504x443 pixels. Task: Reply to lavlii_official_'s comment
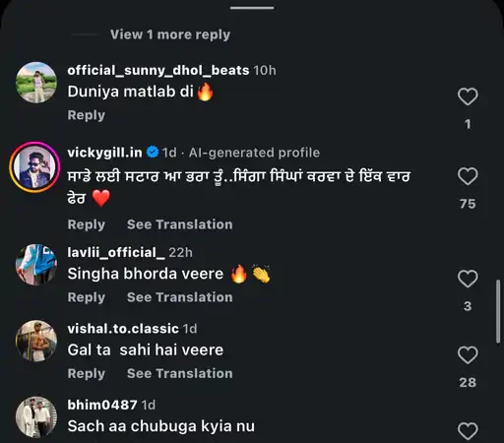tap(87, 297)
